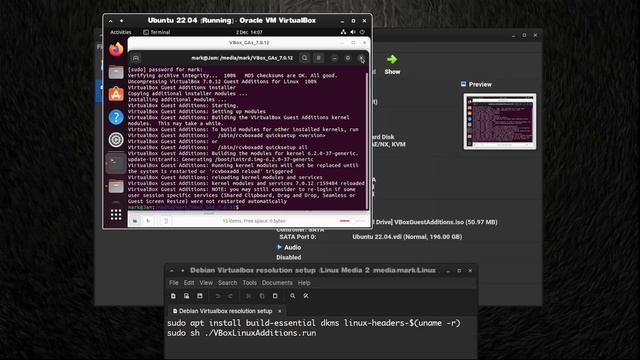Close the Debian Virtualbox resolution setup tab
Screen dimensions: 640x360
(x=280, y=311)
